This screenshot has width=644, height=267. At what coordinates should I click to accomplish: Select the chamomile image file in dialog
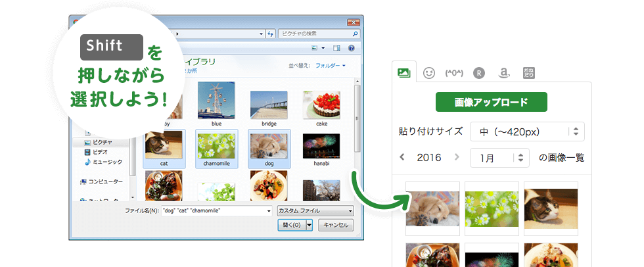(216, 149)
